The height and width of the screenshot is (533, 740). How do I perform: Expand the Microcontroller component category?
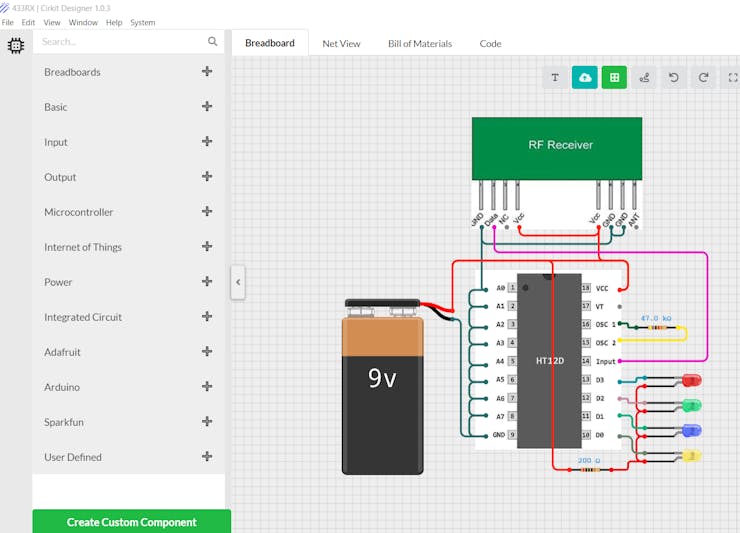point(207,212)
